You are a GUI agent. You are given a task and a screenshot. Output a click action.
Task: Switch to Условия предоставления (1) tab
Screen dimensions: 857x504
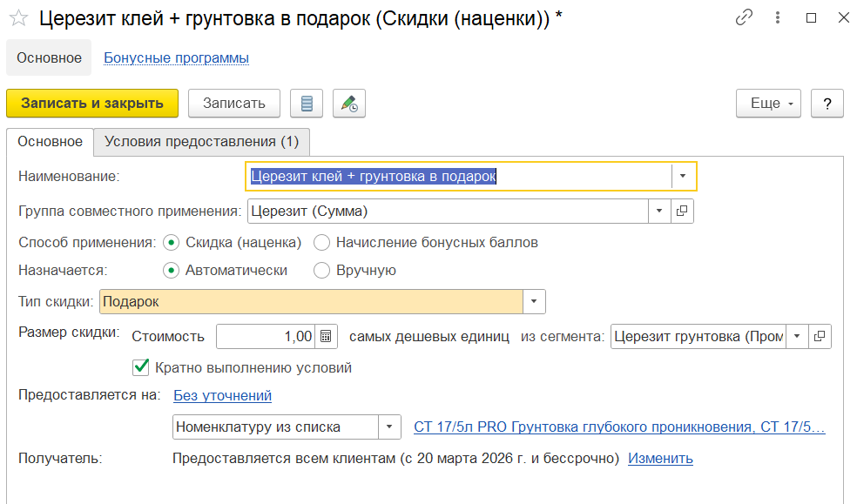(x=201, y=141)
